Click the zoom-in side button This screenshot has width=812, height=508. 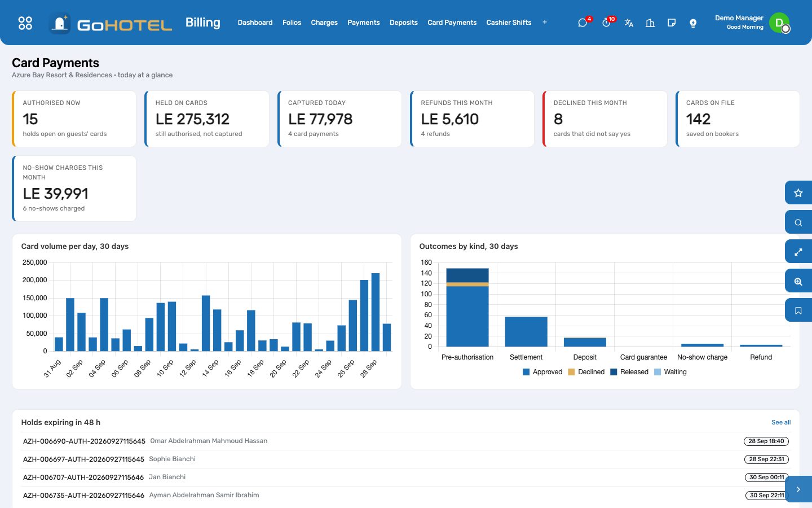click(798, 281)
